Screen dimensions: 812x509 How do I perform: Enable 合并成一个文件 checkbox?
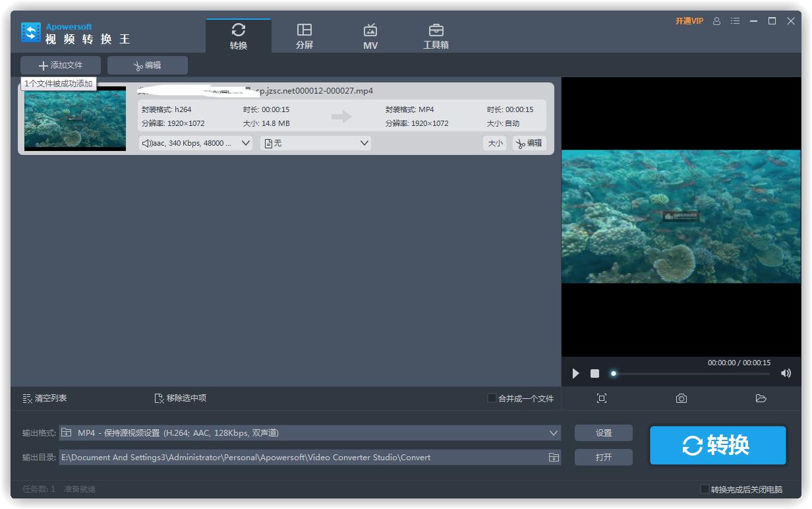pyautogui.click(x=492, y=398)
